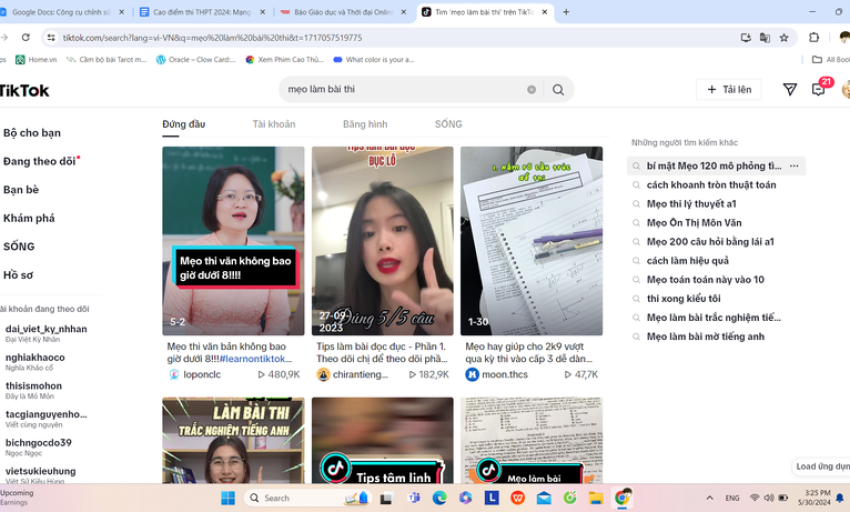
Task: Open Hồ sơ in the sidebar
Action: (x=18, y=275)
